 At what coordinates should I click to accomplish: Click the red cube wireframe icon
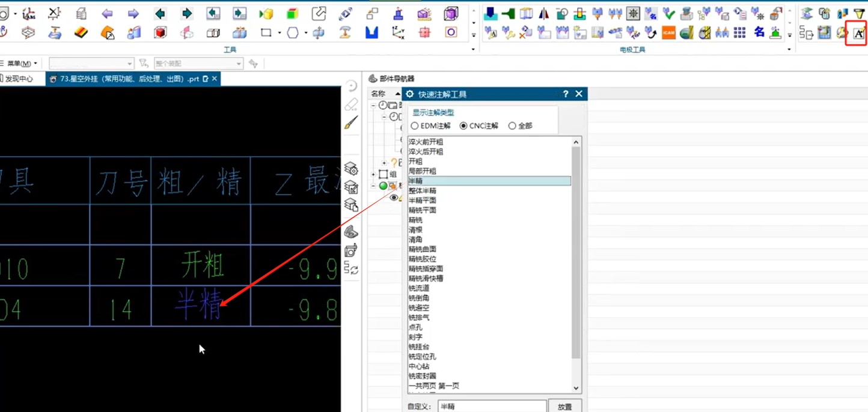click(160, 33)
